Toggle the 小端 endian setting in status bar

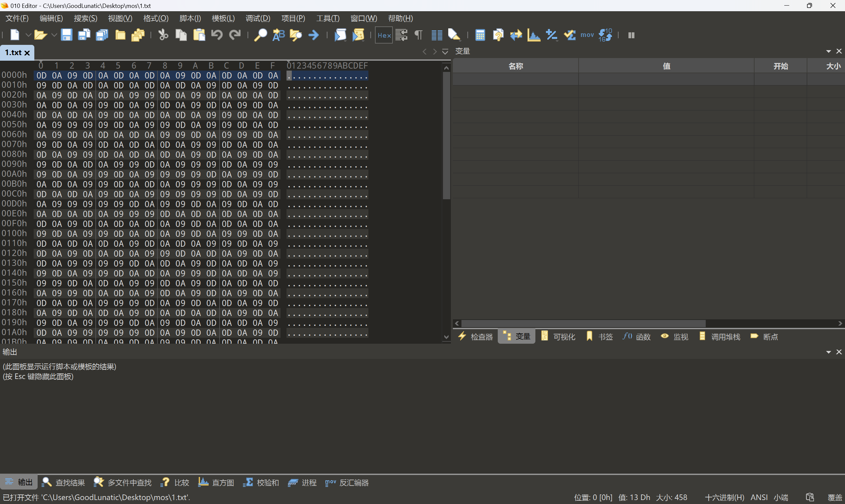point(781,497)
